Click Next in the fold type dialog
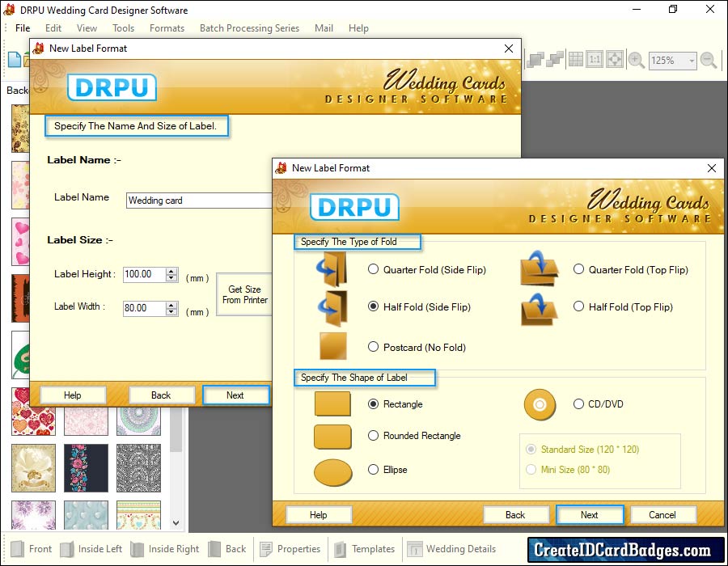 589,515
